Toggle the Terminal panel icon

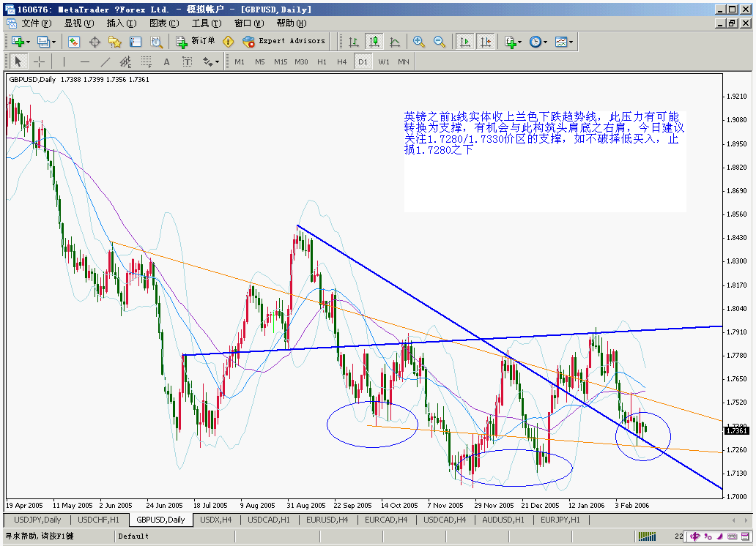136,42
